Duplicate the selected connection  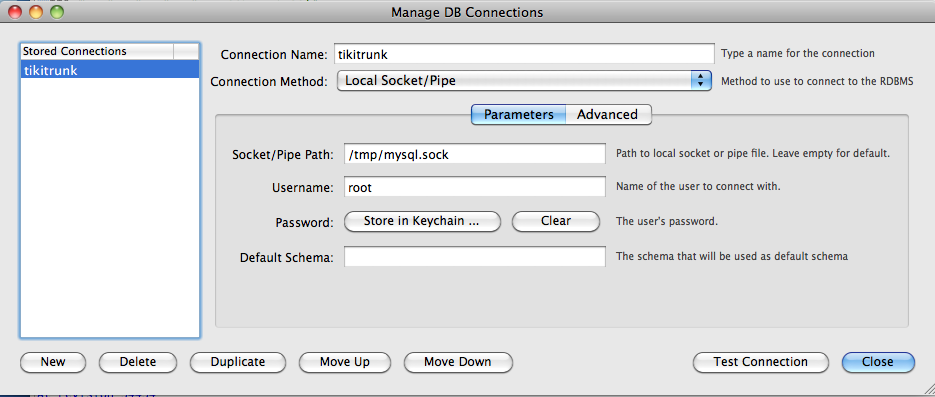point(238,362)
